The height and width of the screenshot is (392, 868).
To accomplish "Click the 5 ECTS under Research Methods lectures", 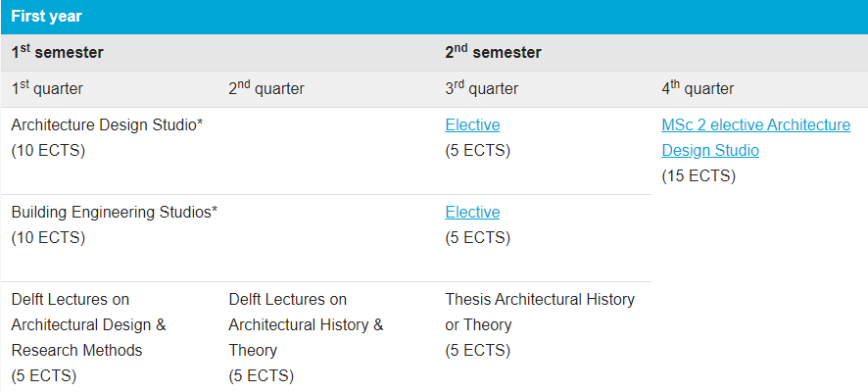I will [44, 376].
